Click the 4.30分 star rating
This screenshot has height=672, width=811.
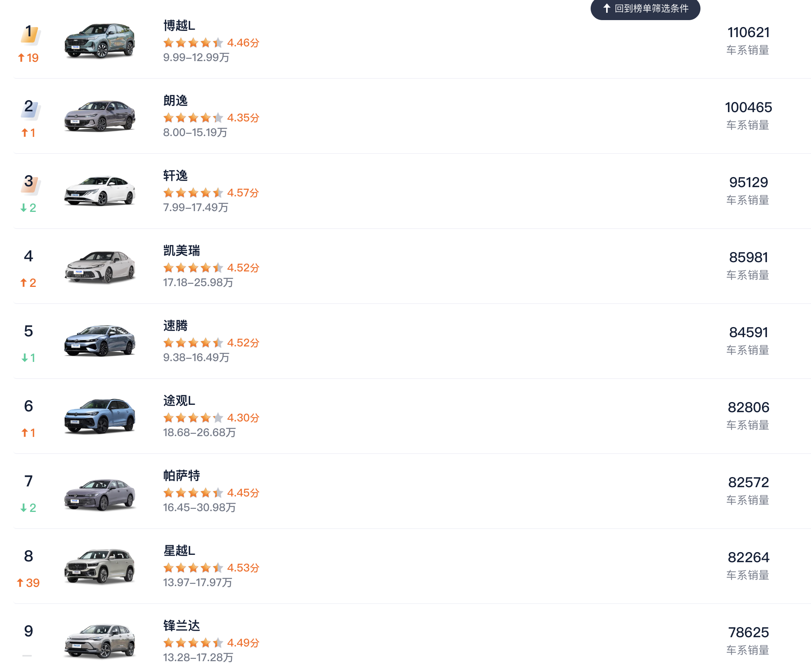(x=211, y=418)
